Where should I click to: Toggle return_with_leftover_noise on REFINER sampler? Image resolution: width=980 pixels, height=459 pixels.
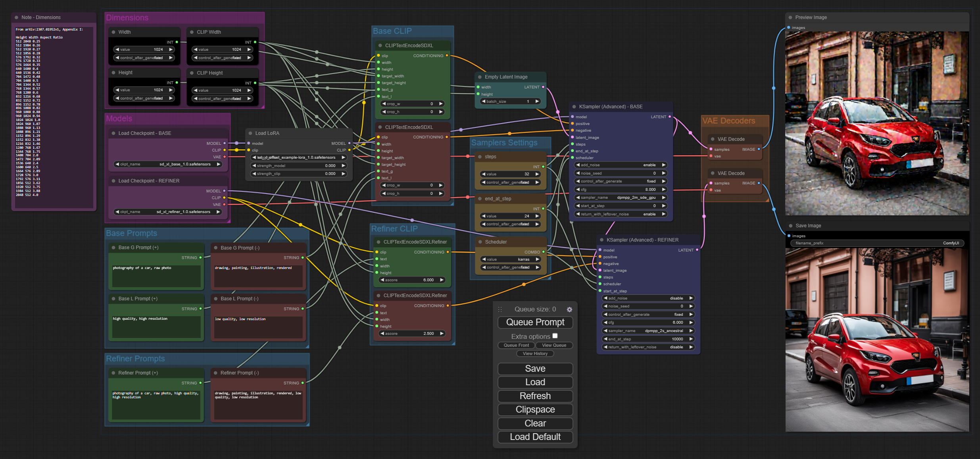pos(648,347)
